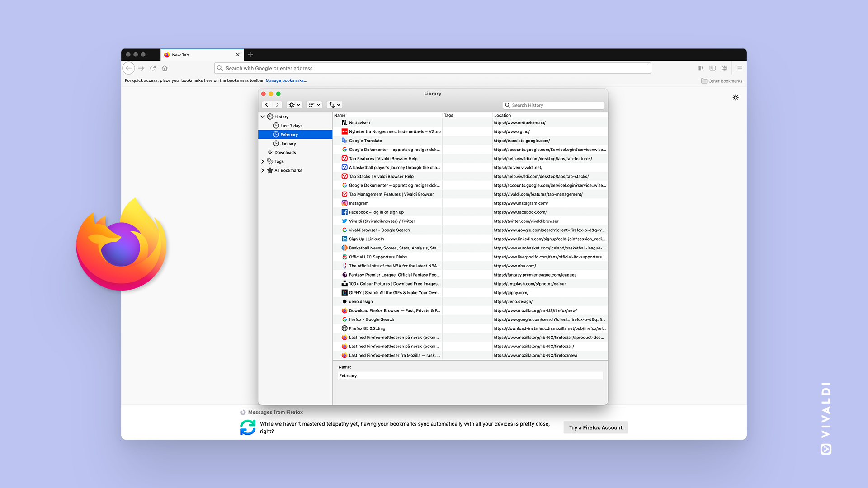Click the Manage bookmarks link
Viewport: 868px width, 488px height.
point(285,80)
